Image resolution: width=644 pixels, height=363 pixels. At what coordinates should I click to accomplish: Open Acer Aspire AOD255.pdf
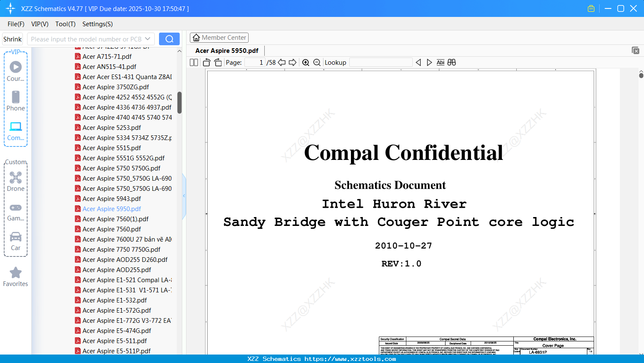113,269
